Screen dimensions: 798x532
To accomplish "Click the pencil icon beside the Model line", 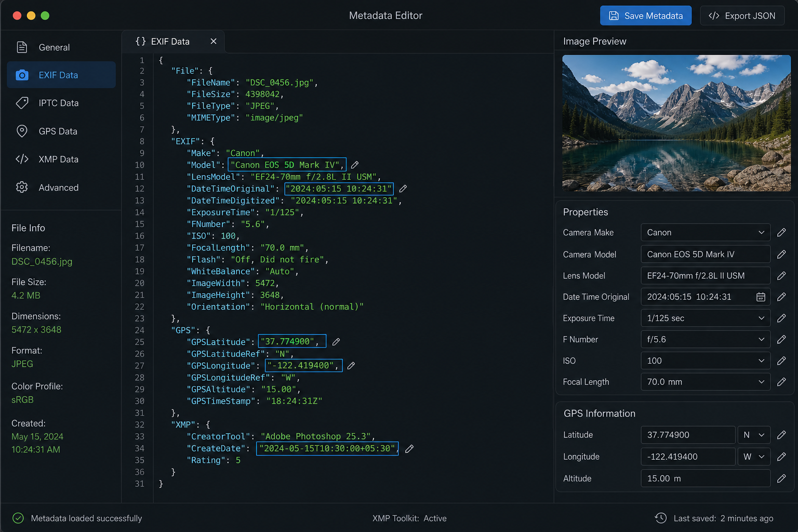I will click(x=355, y=165).
